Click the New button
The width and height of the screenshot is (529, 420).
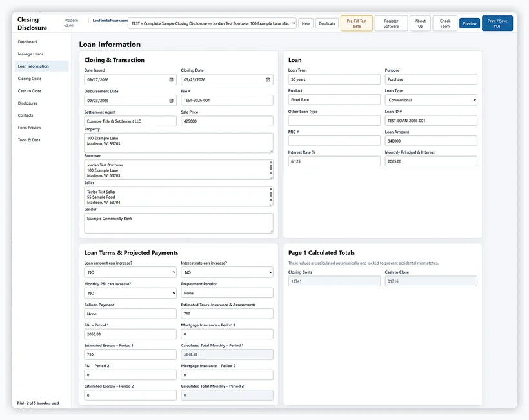point(306,23)
